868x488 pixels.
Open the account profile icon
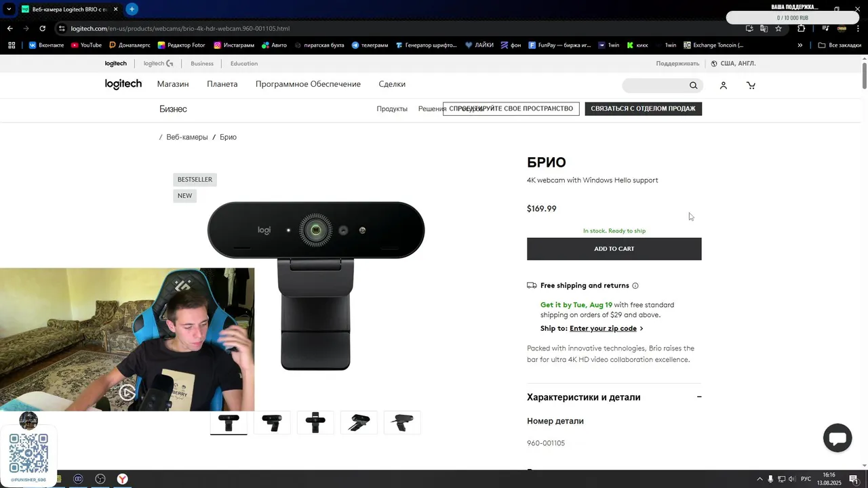pos(724,85)
